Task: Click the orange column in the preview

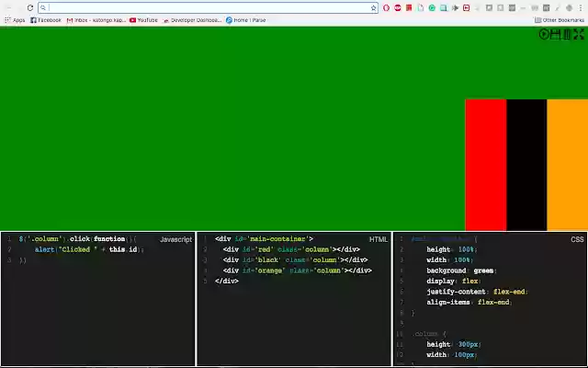Action: [568, 165]
